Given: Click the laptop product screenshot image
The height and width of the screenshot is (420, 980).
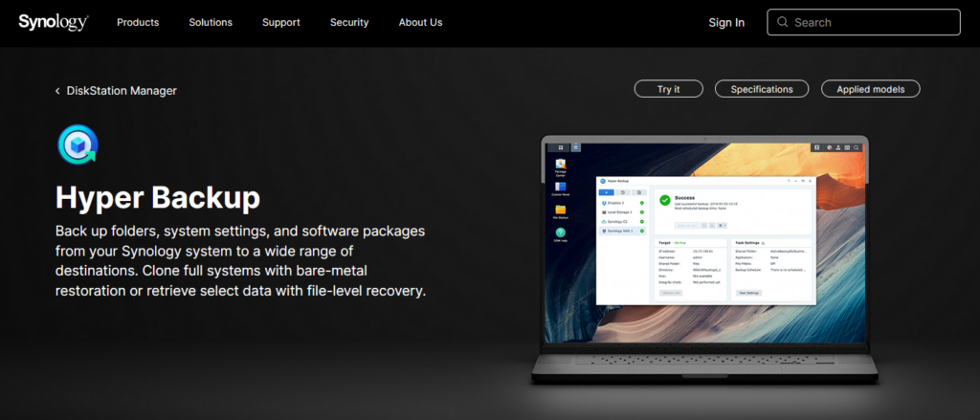Looking at the screenshot, I should pos(704,259).
